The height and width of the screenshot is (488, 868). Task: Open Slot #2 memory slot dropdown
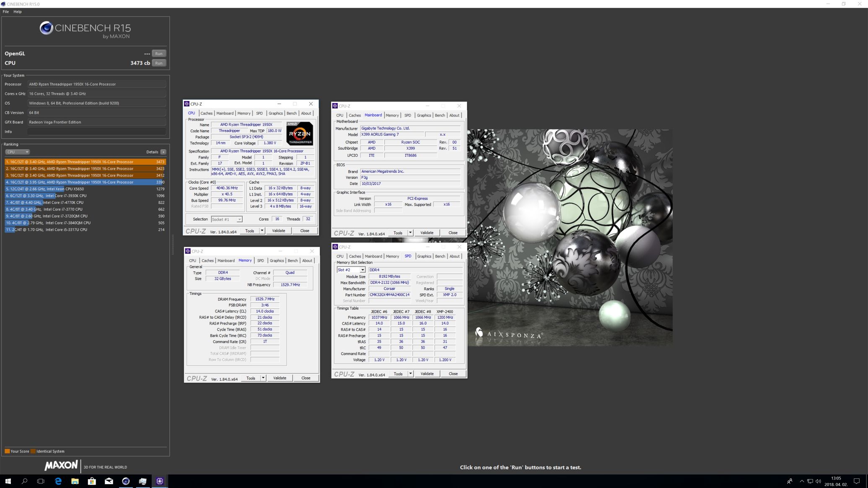tap(351, 270)
